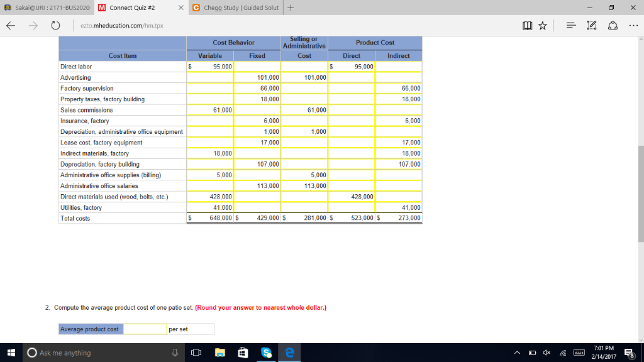644x362 pixels.
Task: Click Total costs Indirect cell 273,000
Action: pyautogui.click(x=398, y=218)
